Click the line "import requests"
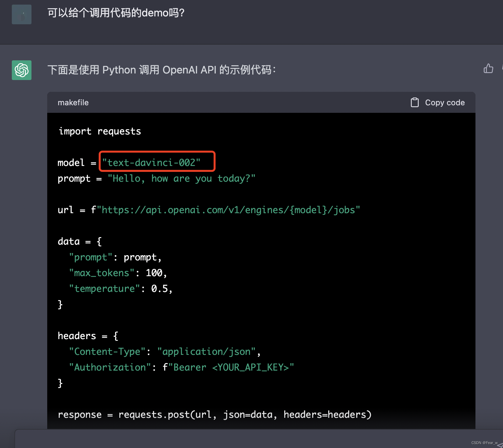The width and height of the screenshot is (503, 448). coord(100,131)
